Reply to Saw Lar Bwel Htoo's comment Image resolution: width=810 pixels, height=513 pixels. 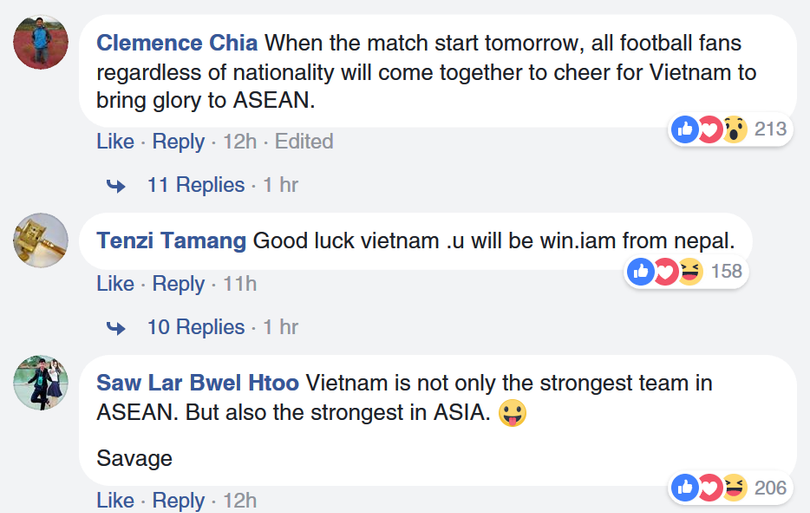click(178, 500)
